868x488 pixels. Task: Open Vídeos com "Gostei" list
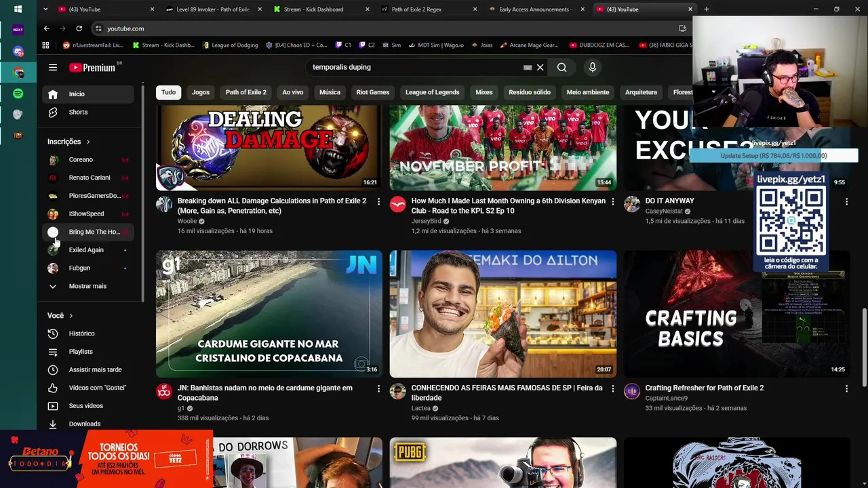click(x=88, y=388)
